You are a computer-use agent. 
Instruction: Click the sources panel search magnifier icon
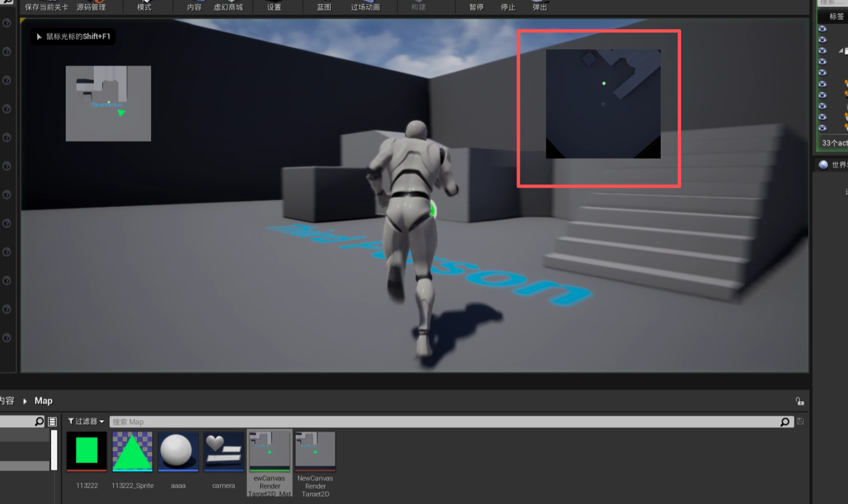[x=39, y=421]
